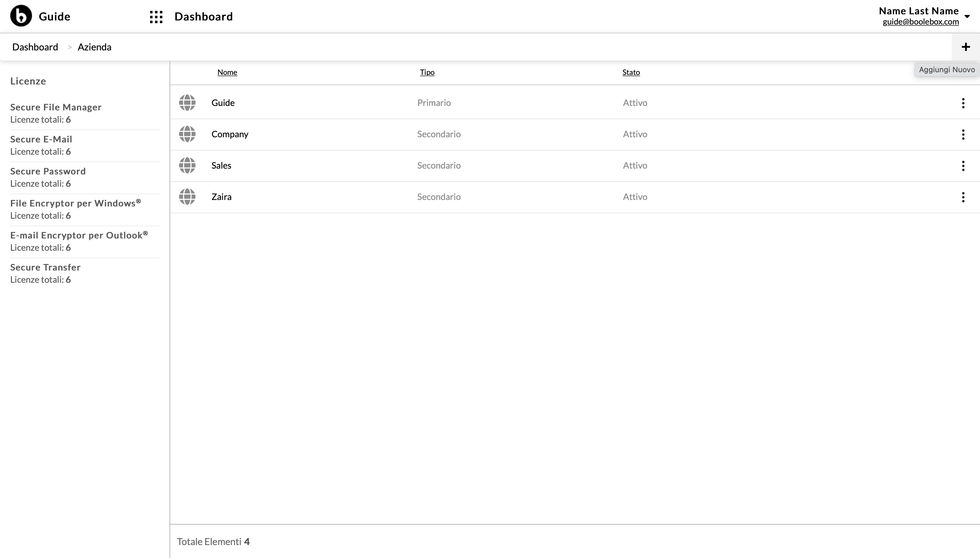This screenshot has width=980, height=558.
Task: Click the Boolebox logo icon
Action: (21, 16)
